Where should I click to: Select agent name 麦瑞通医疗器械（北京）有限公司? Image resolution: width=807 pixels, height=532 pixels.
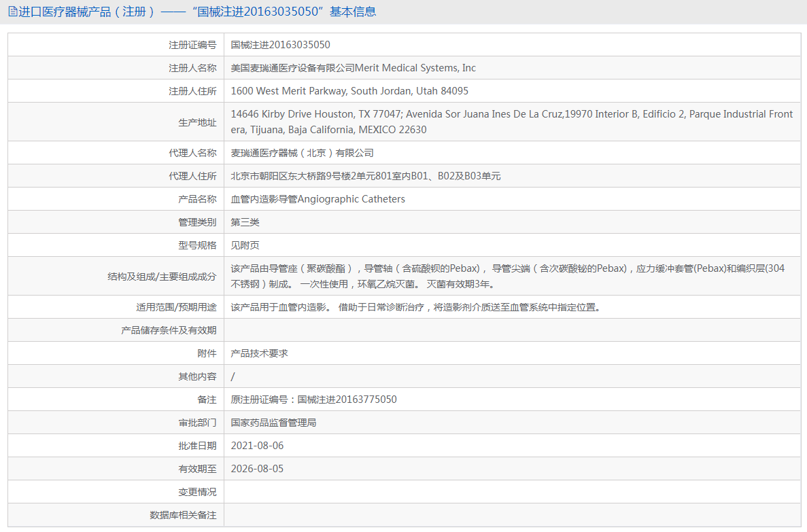302,153
